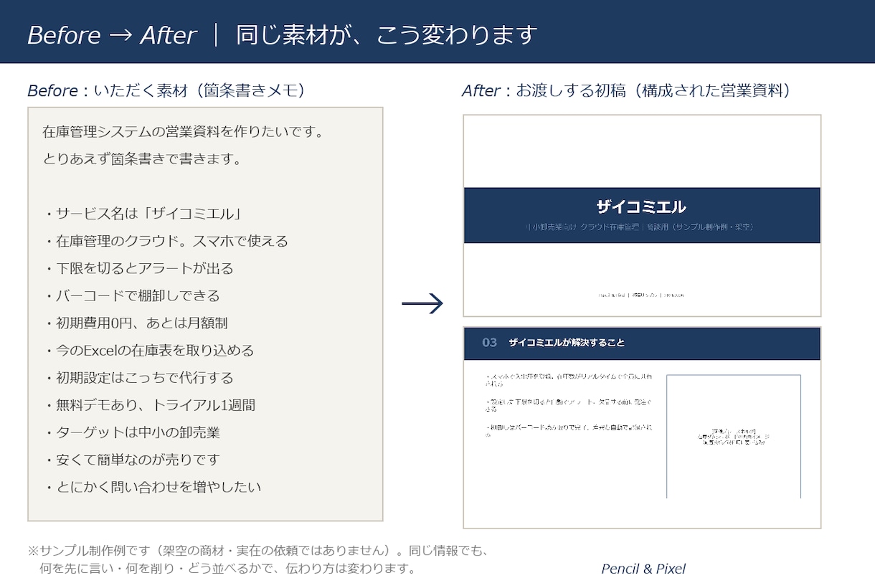Viewport: 875px width, 588px height.
Task: Click the small footer line on the cover slide
Action: tap(642, 294)
